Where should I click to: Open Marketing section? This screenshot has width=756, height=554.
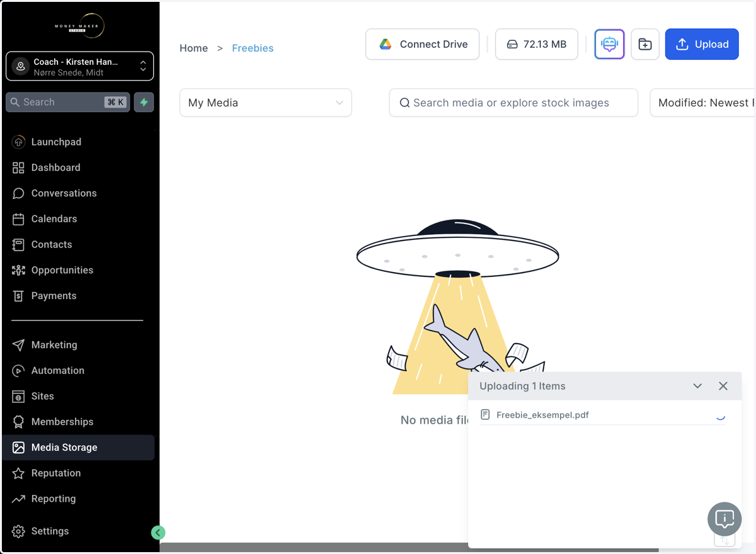78,345
